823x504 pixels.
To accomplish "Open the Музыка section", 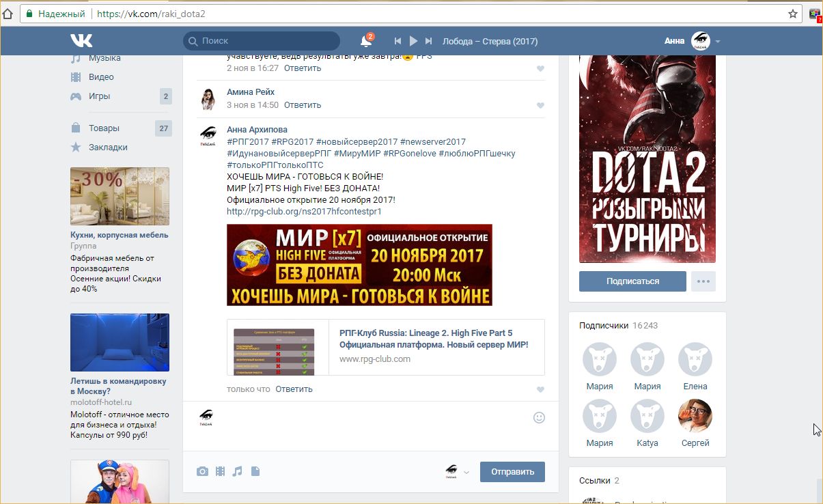I will coord(104,58).
